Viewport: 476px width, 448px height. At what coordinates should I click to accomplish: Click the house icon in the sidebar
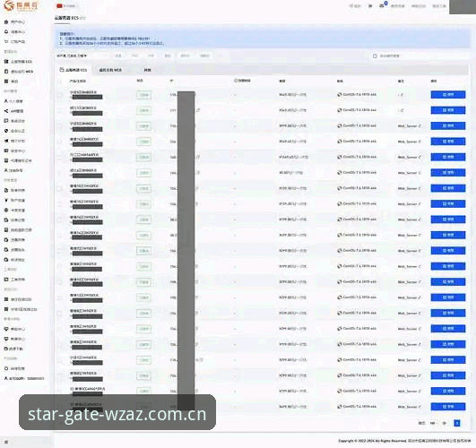[x=6, y=22]
